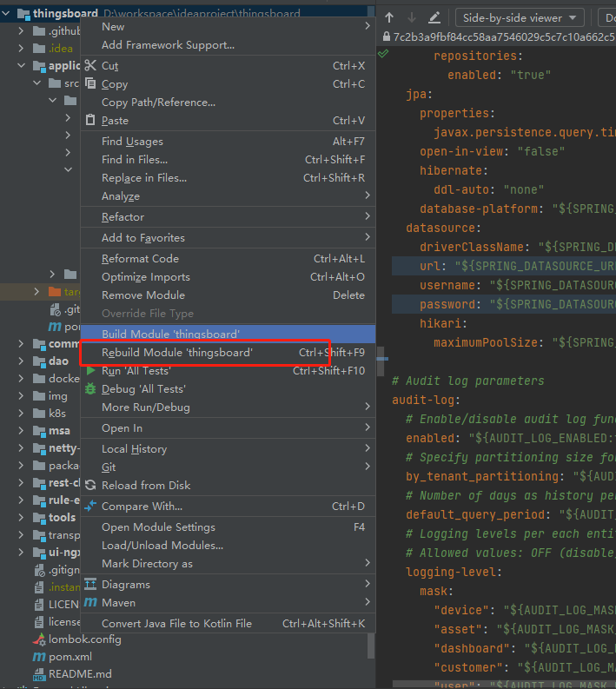Click the lock icon beside revision hash
The height and width of the screenshot is (689, 616).
(x=387, y=36)
